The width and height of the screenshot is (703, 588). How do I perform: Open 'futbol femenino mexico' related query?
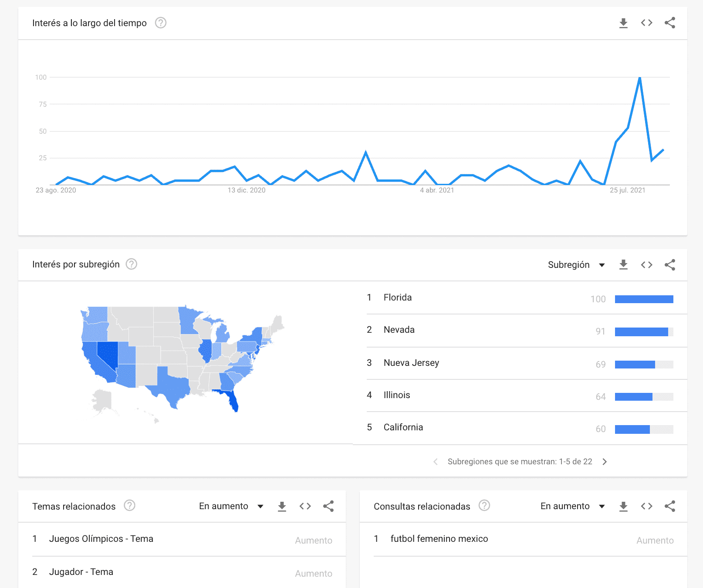(x=439, y=539)
